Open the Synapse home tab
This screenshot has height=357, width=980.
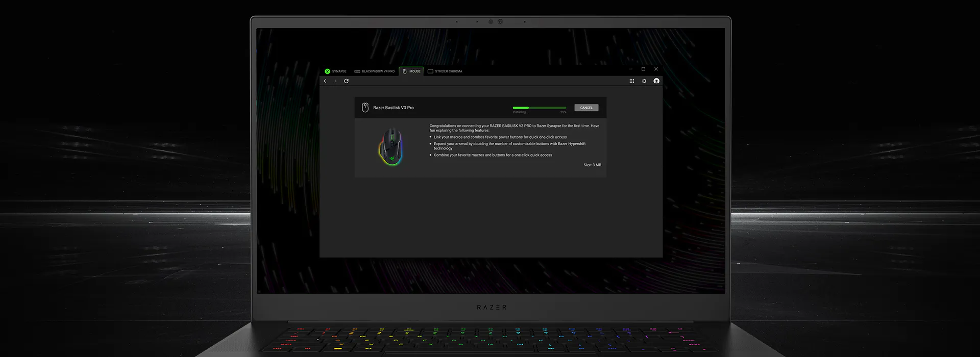pyautogui.click(x=336, y=71)
